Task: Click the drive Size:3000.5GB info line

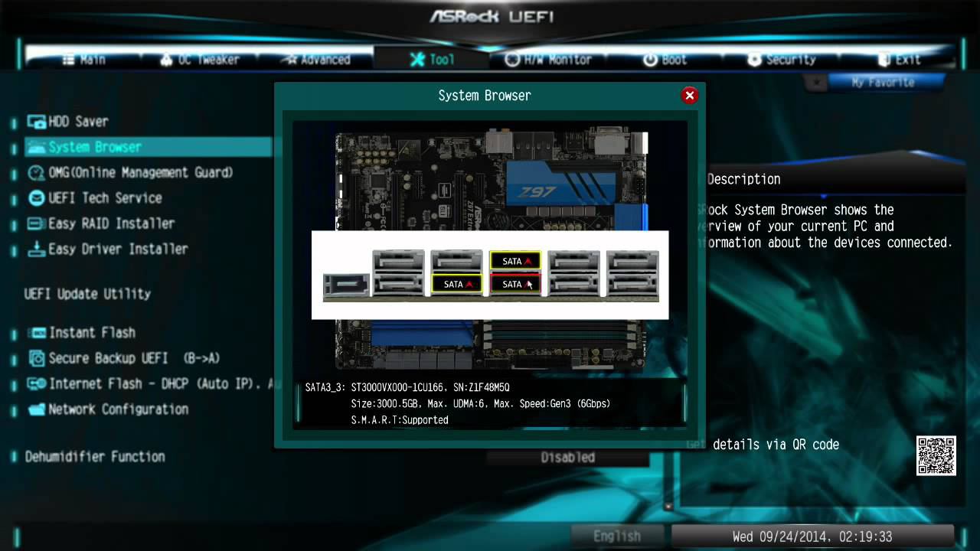Action: [481, 403]
